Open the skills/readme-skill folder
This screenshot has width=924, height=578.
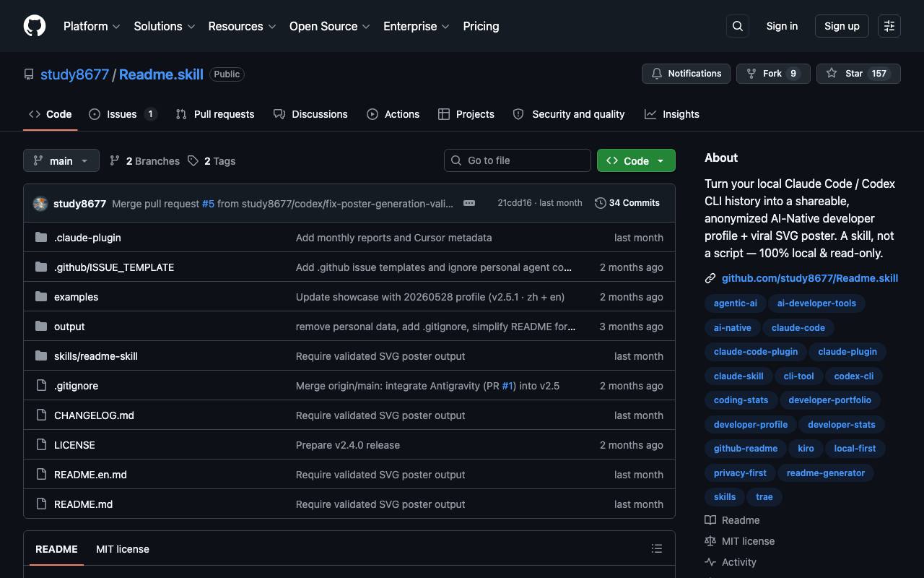96,356
